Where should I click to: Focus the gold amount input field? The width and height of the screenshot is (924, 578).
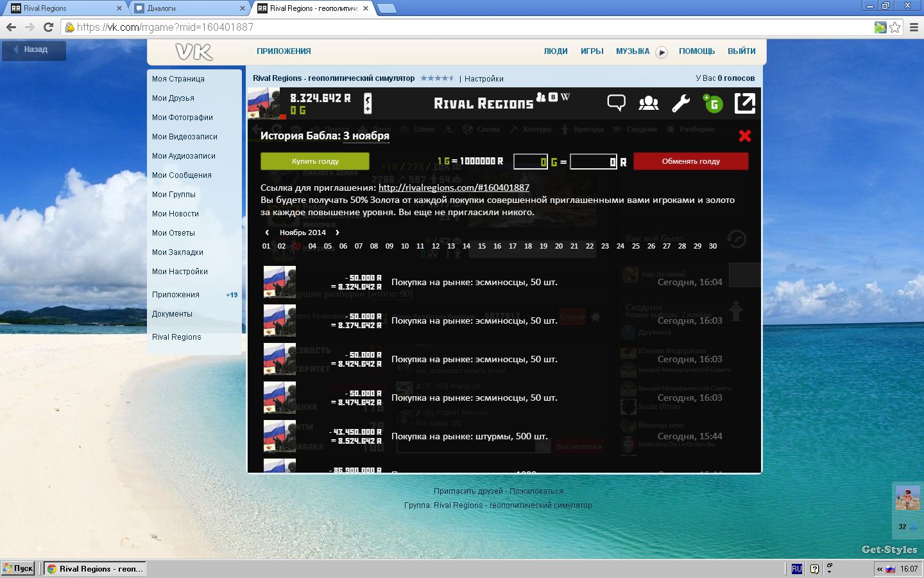click(x=531, y=161)
